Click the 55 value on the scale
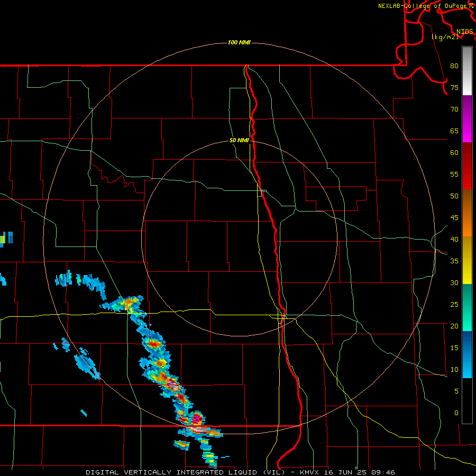 point(454,174)
